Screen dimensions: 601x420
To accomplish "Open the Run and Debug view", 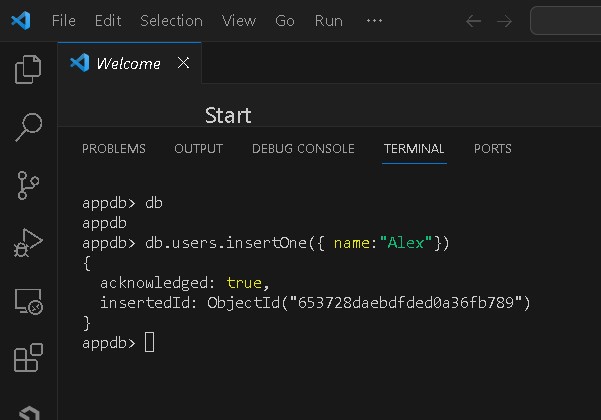I will [x=28, y=242].
